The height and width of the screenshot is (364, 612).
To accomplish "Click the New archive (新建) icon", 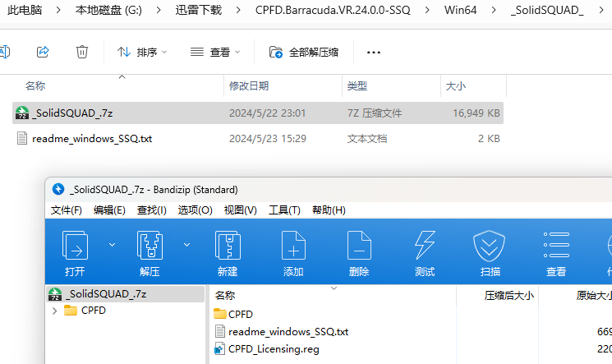I will tap(228, 247).
